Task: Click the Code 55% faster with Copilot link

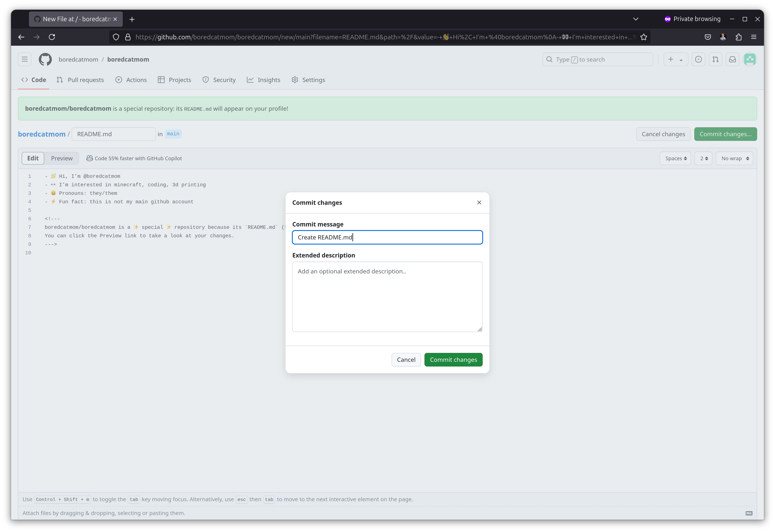Action: click(134, 158)
